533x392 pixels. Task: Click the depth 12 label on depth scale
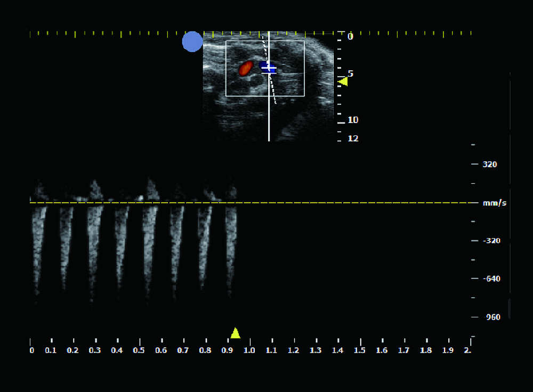(x=353, y=138)
